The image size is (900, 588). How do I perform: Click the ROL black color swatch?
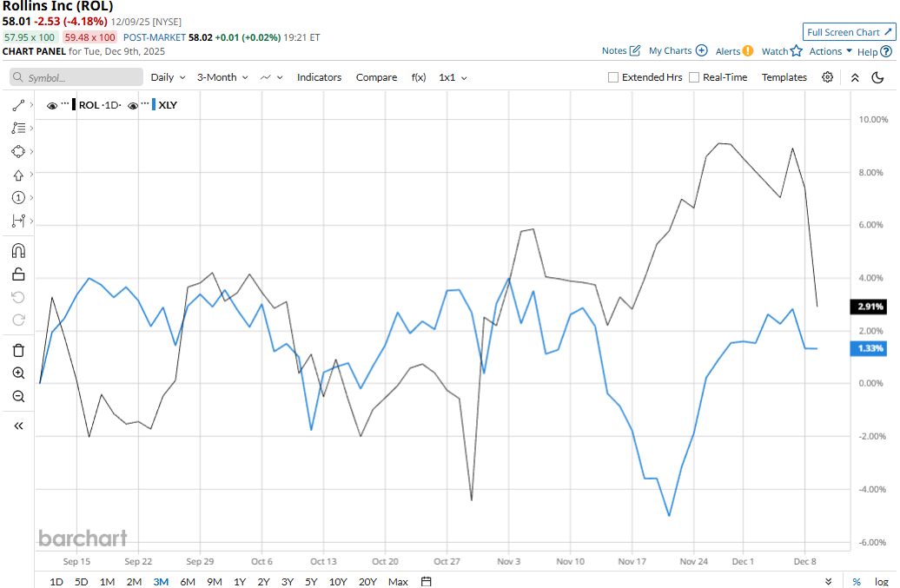[74, 104]
